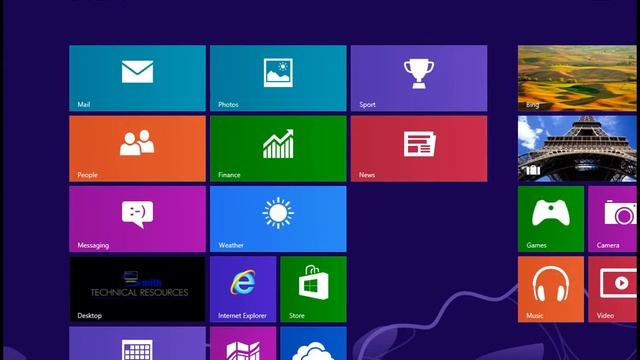The image size is (640, 360).
Task: Open the Finance tile
Action: click(x=278, y=149)
